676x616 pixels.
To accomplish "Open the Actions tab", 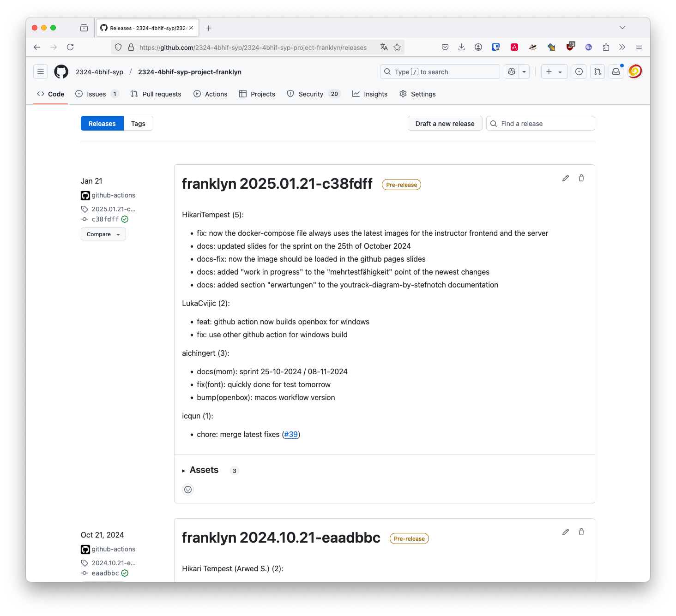I will point(211,94).
